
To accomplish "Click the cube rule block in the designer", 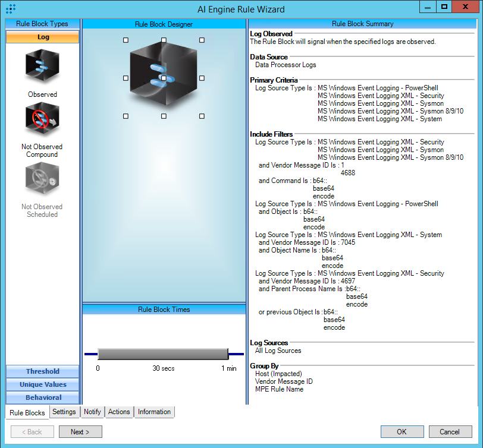I will point(164,77).
